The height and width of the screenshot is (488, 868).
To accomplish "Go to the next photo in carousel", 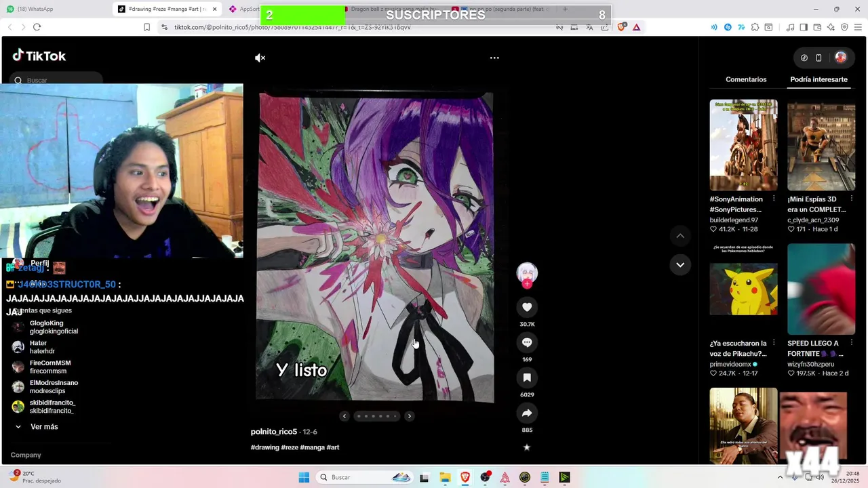I will [409, 416].
